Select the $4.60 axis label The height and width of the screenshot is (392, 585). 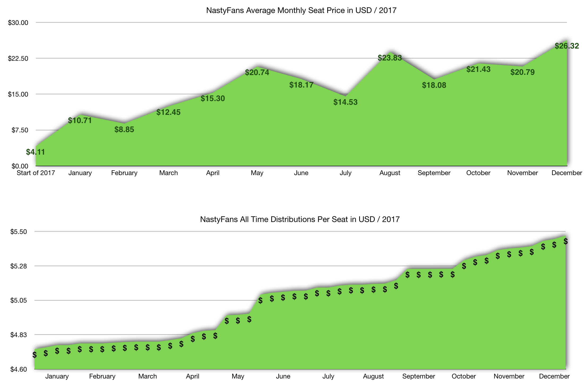tap(18, 369)
